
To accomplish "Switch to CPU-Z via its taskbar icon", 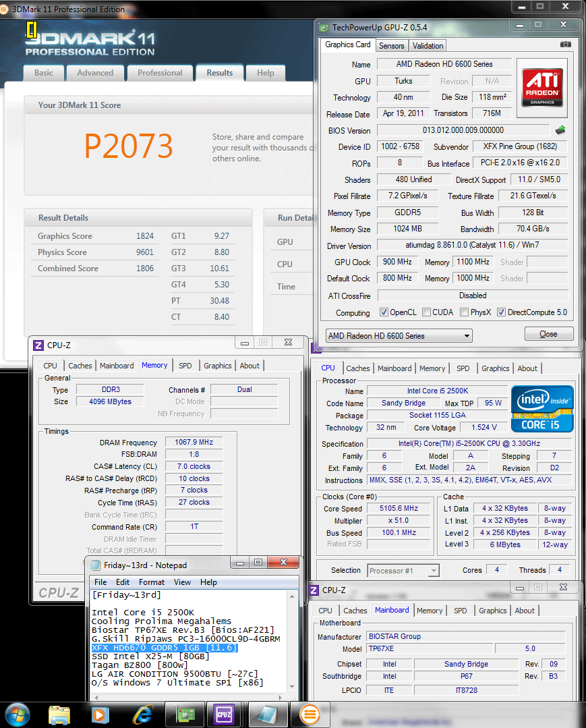I will coord(224,715).
